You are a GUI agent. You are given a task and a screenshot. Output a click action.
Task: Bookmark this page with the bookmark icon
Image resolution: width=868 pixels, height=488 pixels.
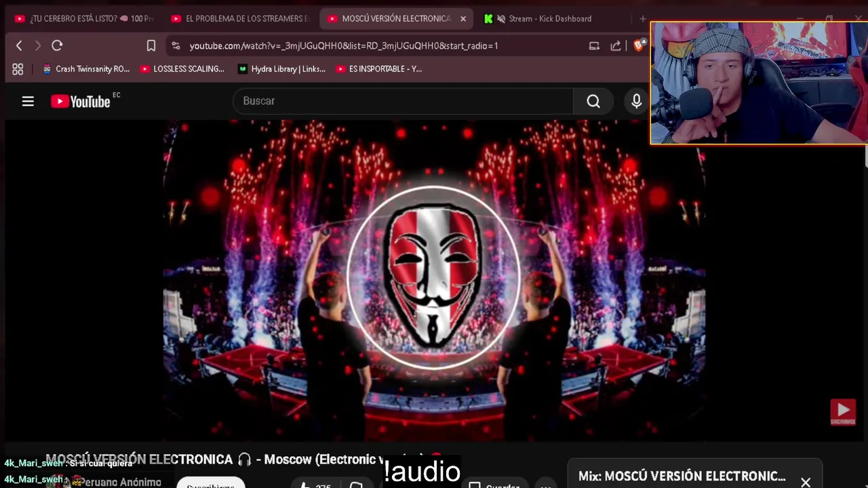(151, 45)
